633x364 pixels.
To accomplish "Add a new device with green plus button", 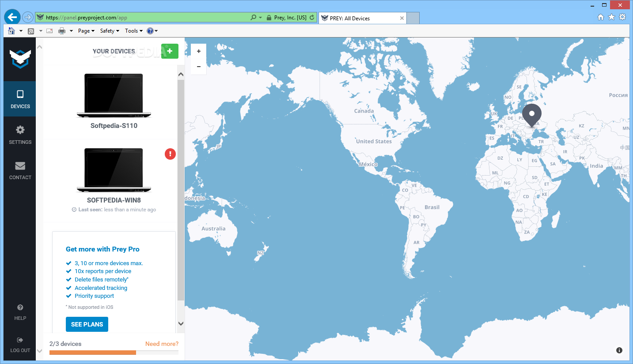I will (170, 51).
